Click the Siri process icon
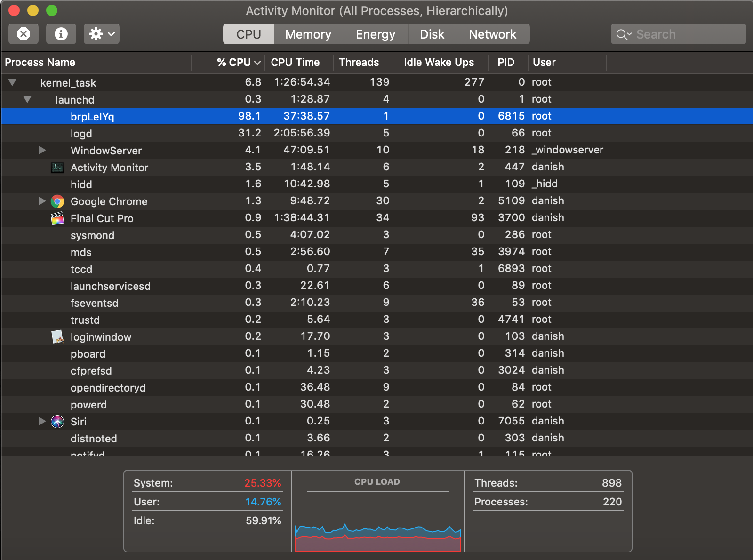The height and width of the screenshot is (560, 753). pyautogui.click(x=57, y=422)
